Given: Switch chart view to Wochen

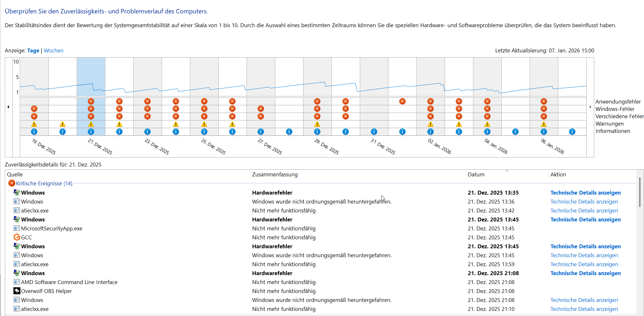Looking at the screenshot, I should 54,50.
